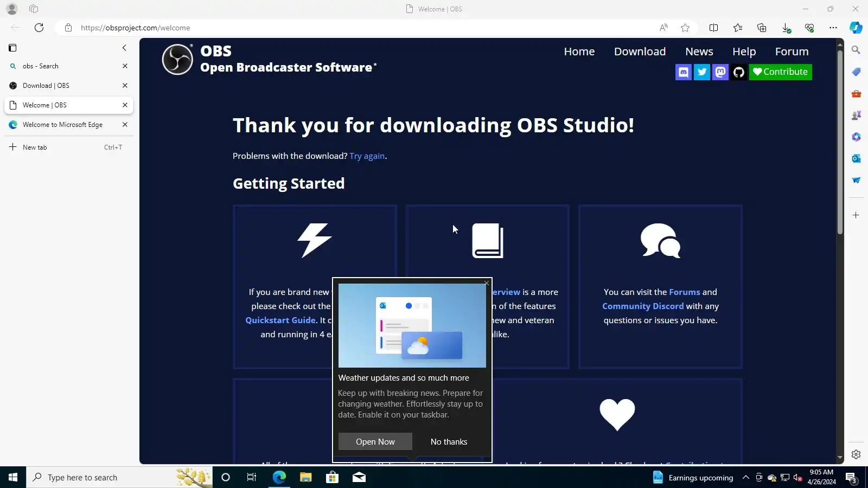This screenshot has width=868, height=488.
Task: Customize the sidebar with the plus icon
Action: [x=856, y=215]
